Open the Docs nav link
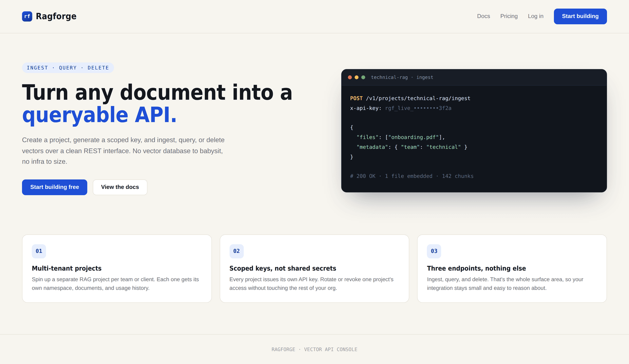The image size is (629, 364). 484,16
